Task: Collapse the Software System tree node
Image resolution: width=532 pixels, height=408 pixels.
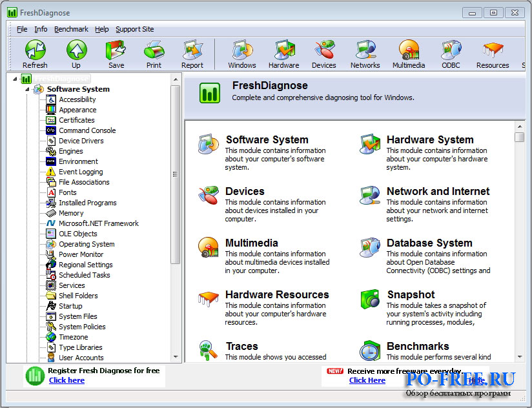Action: pyautogui.click(x=27, y=89)
